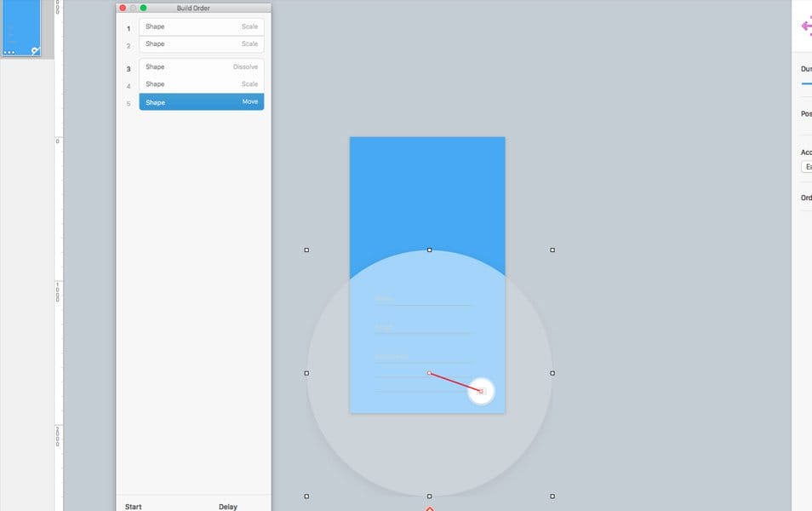Click the white circle handle ending the red arrow
The height and width of the screenshot is (511, 812).
click(x=481, y=390)
